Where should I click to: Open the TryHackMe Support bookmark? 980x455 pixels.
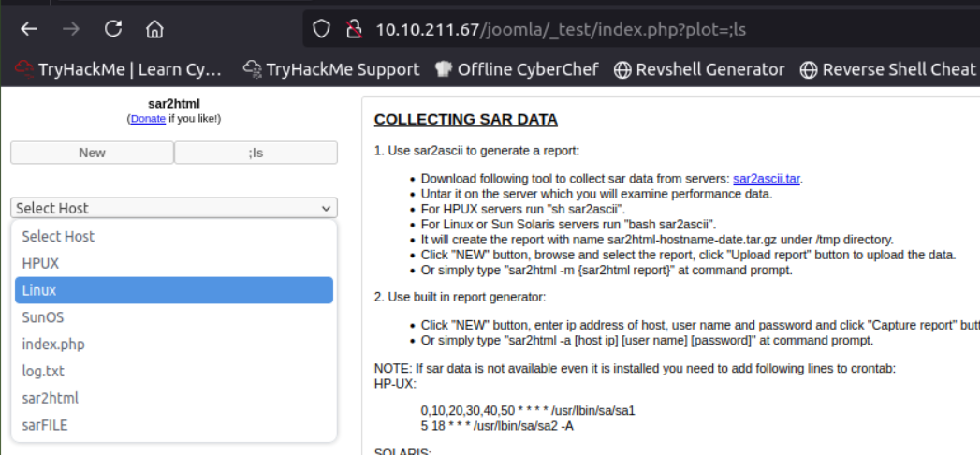pos(331,69)
